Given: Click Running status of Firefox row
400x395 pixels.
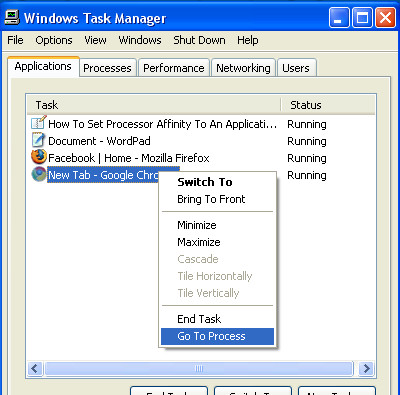Looking at the screenshot, I should click(x=307, y=158).
